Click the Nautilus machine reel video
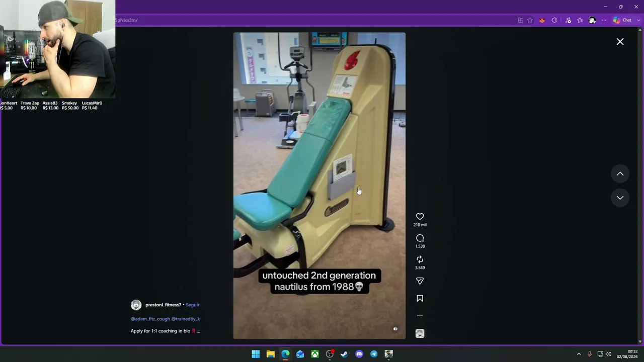The width and height of the screenshot is (644, 362). [319, 186]
